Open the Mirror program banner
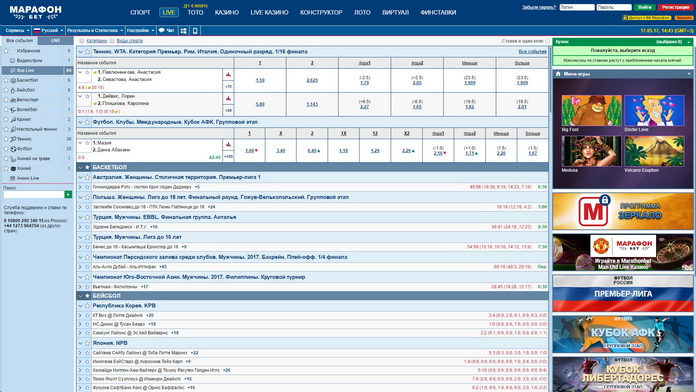The image size is (696, 392). (622, 211)
